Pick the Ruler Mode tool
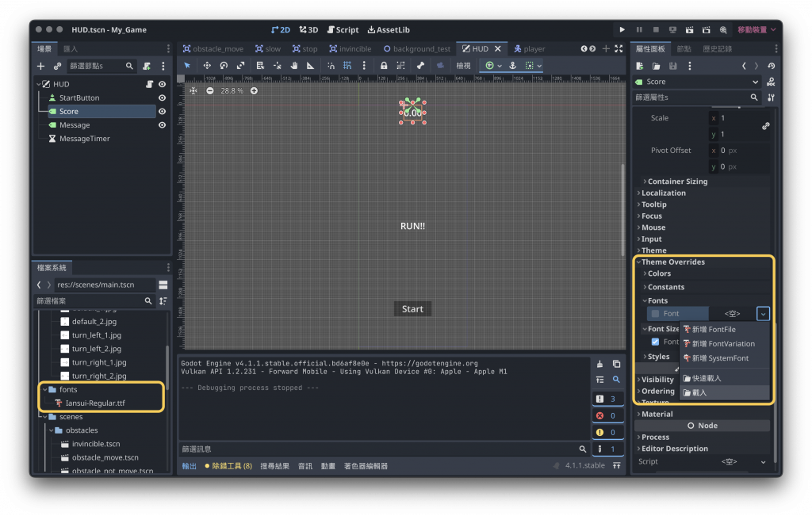 point(310,65)
